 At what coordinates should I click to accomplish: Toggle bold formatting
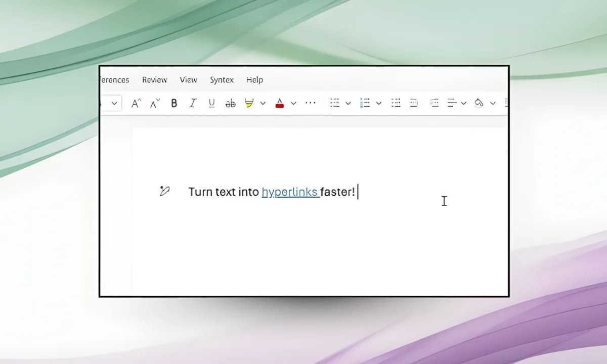[174, 103]
